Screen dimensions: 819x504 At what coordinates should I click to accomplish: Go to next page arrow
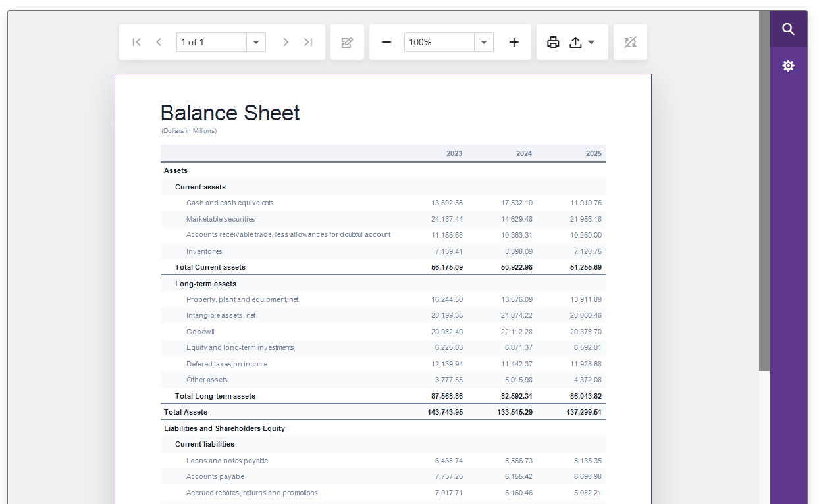point(286,42)
